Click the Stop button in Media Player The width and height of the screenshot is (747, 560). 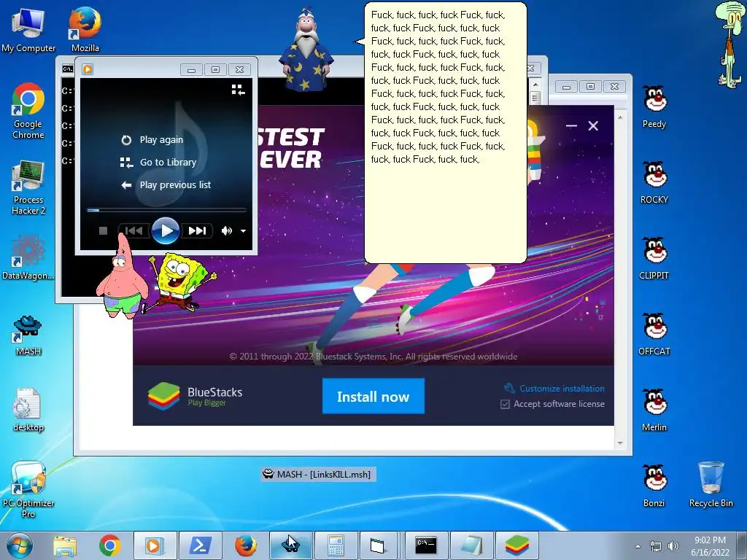[103, 231]
